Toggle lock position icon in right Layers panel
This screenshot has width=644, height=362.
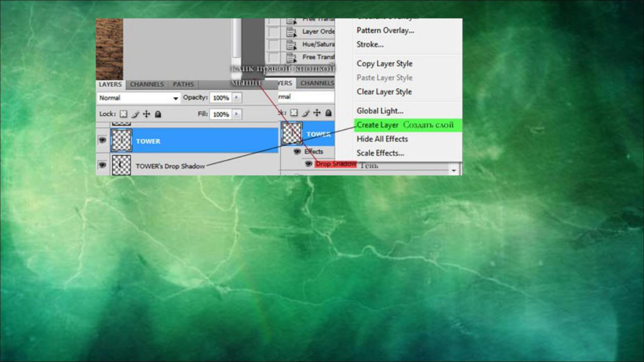pyautogui.click(x=317, y=113)
